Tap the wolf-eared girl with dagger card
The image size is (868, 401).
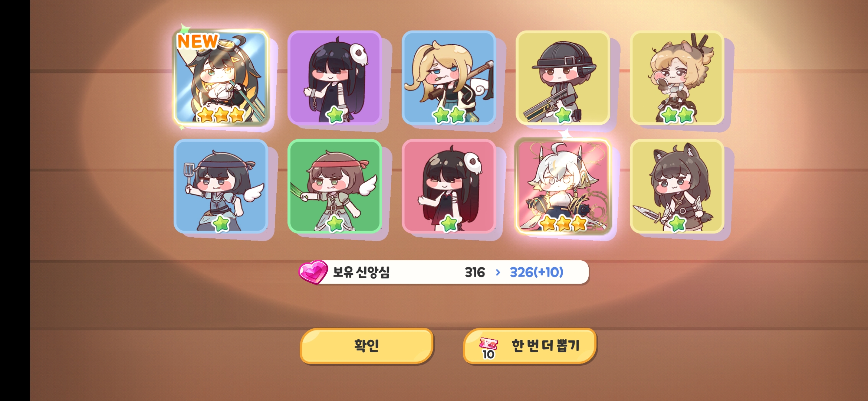[x=677, y=186]
